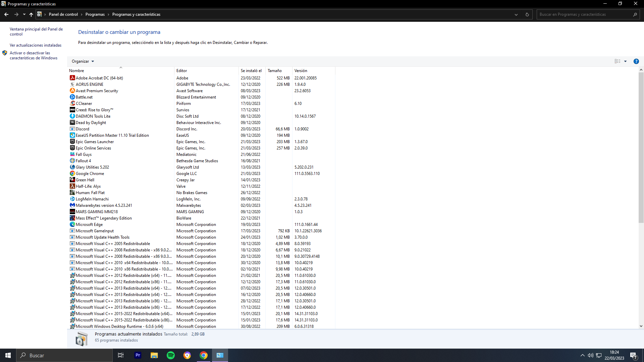Open the recent locations dropdown arrow
The height and width of the screenshot is (362, 644).
24,14
